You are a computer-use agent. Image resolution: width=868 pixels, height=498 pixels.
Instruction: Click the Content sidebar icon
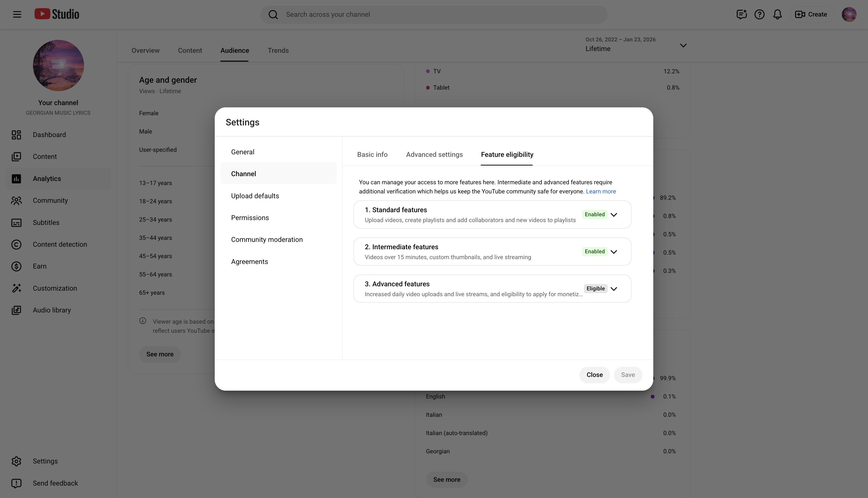click(x=16, y=157)
